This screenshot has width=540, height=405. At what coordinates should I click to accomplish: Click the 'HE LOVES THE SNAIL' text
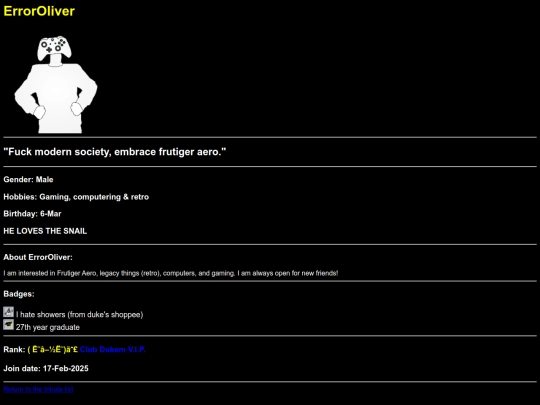point(45,231)
